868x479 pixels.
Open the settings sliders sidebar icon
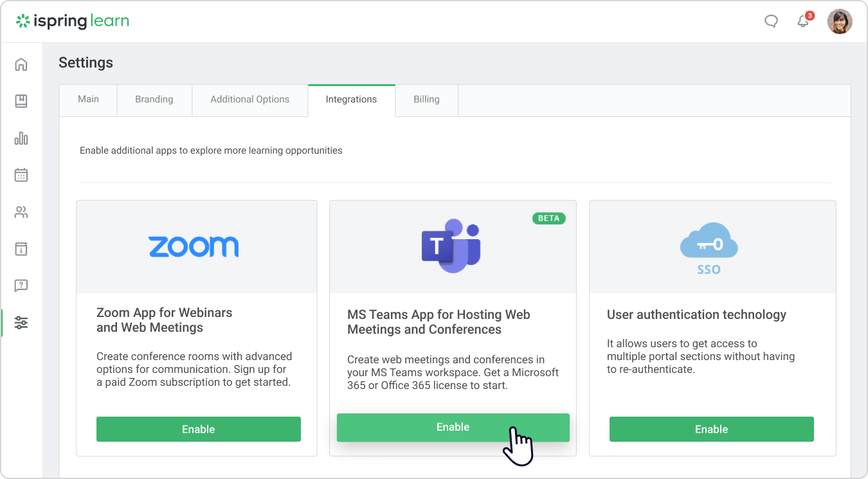(x=21, y=323)
